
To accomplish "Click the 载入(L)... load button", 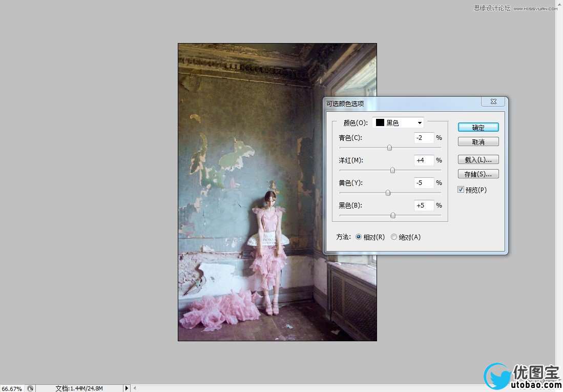I will 478,160.
